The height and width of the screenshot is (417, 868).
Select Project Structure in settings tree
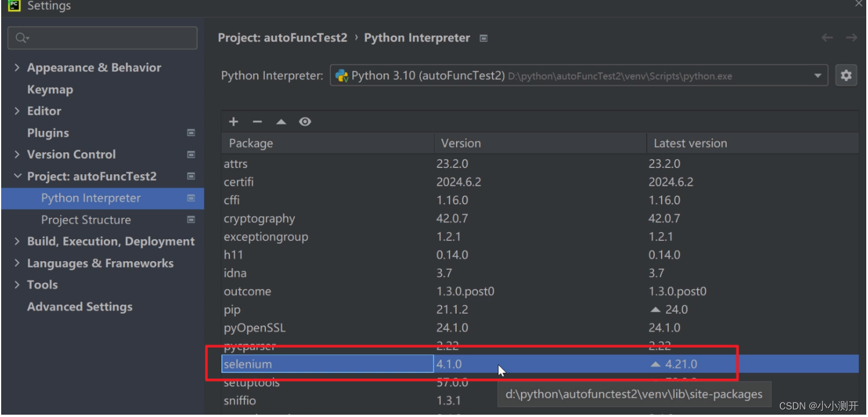86,220
